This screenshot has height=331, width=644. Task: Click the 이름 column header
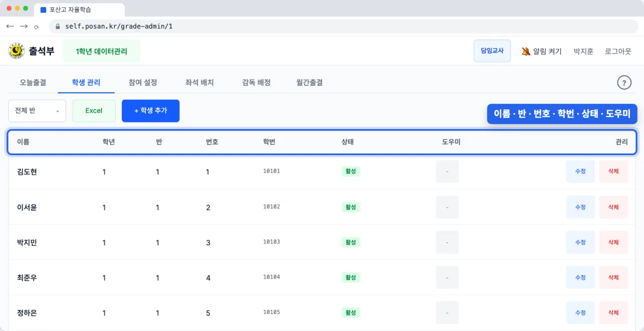pyautogui.click(x=23, y=142)
